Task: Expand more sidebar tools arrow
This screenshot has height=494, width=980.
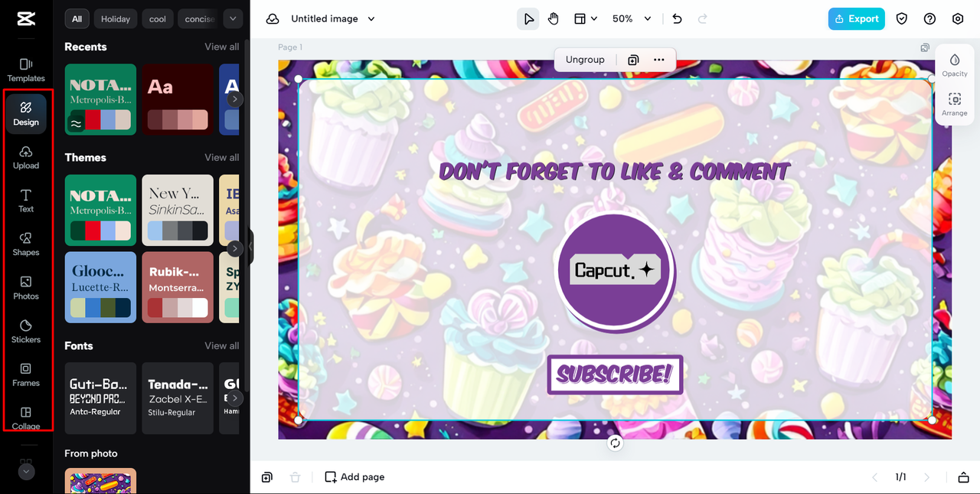Action: point(26,472)
